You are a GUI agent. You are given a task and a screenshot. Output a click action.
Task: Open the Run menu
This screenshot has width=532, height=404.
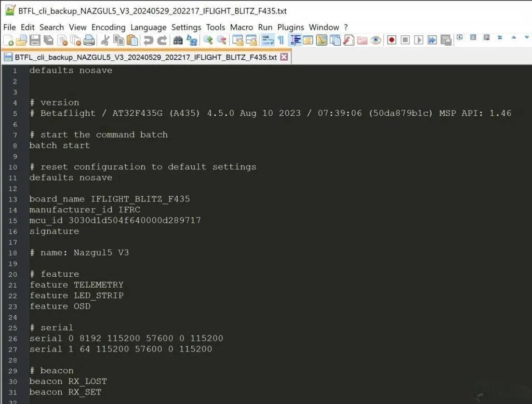[x=265, y=27]
